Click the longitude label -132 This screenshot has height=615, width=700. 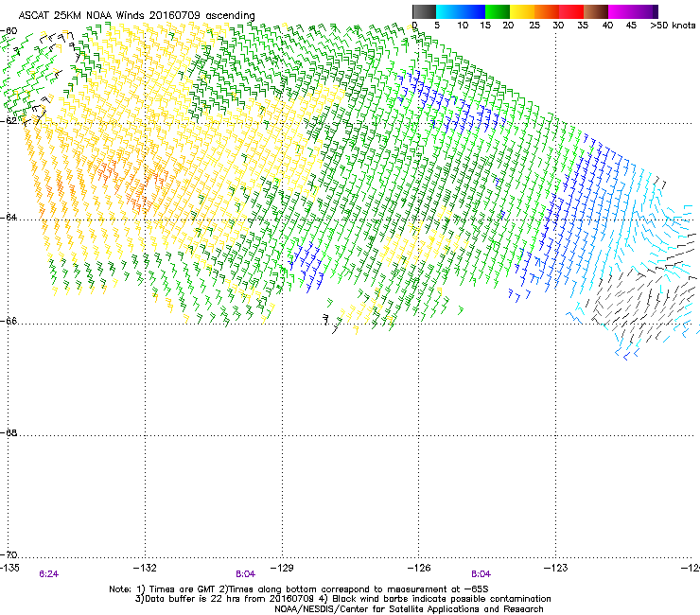[x=145, y=568]
